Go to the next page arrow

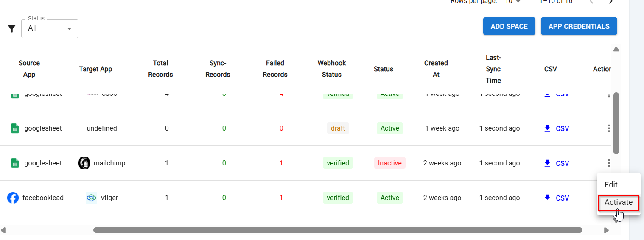coord(611,2)
